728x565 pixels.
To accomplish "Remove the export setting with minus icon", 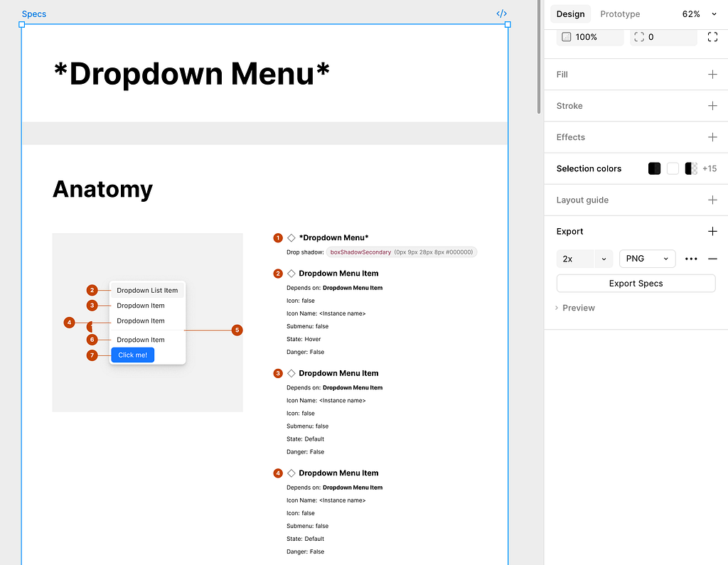I will pyautogui.click(x=712, y=259).
